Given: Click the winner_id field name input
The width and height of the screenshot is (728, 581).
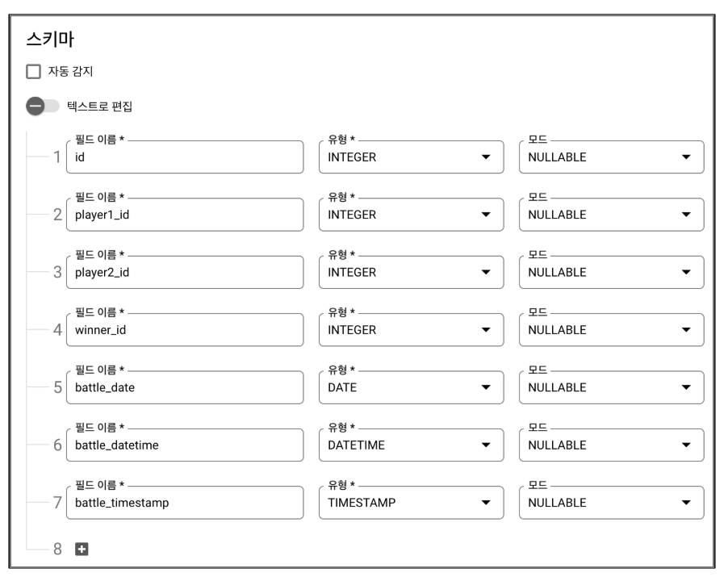Looking at the screenshot, I should (x=184, y=329).
